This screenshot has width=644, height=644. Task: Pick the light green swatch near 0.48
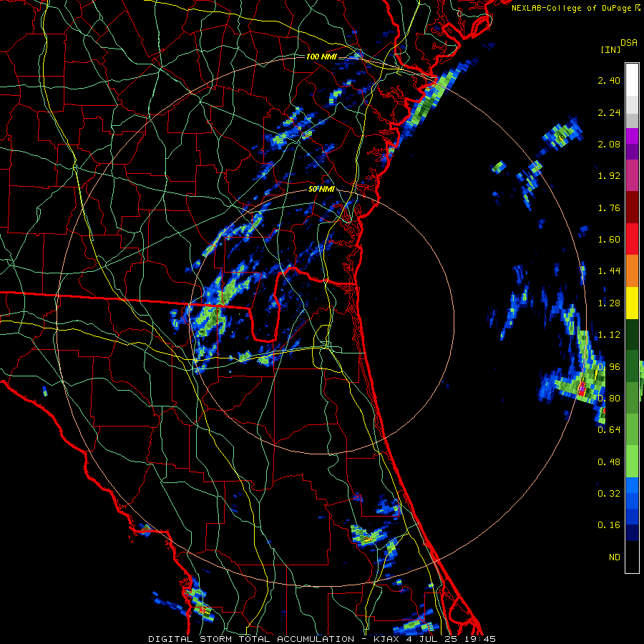point(632,462)
